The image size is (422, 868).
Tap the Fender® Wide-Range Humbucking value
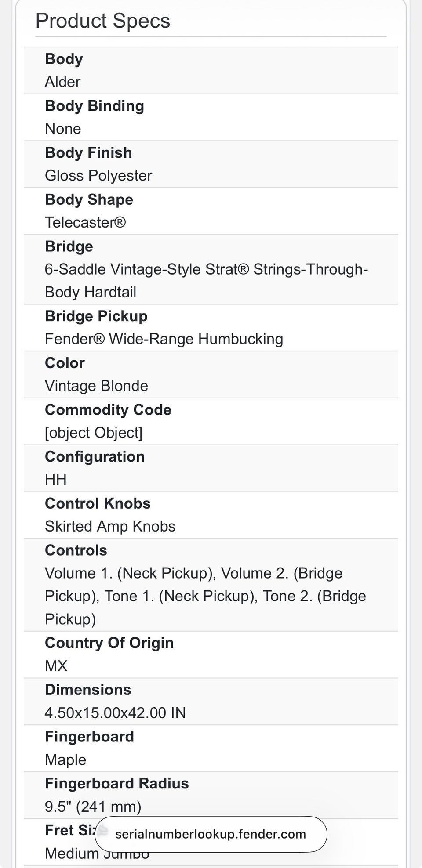click(164, 339)
